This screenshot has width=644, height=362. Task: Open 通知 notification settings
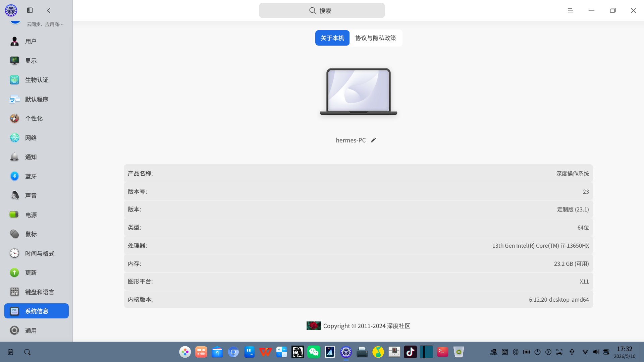(36, 157)
